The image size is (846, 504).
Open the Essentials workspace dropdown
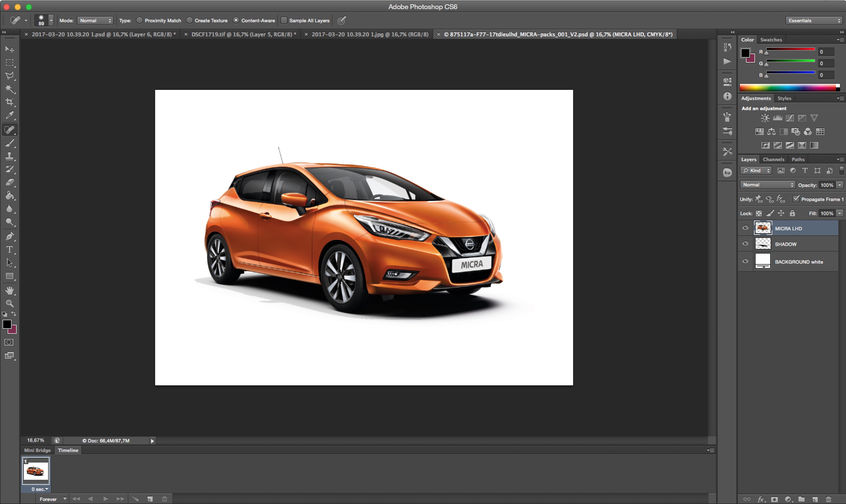pyautogui.click(x=814, y=21)
